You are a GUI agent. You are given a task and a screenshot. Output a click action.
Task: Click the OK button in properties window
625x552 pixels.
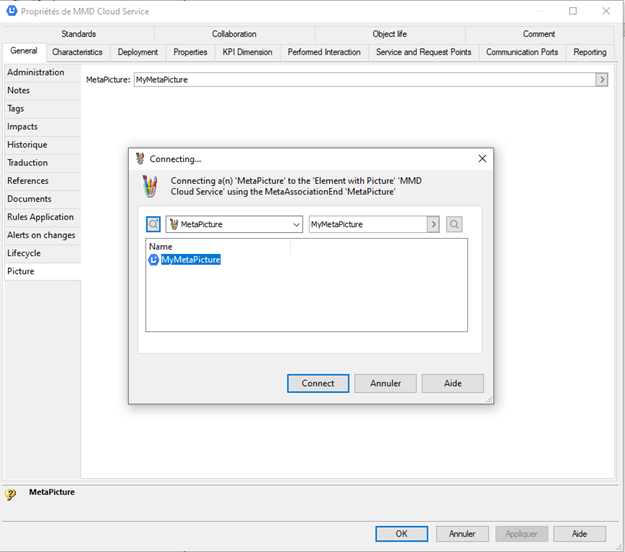point(401,534)
